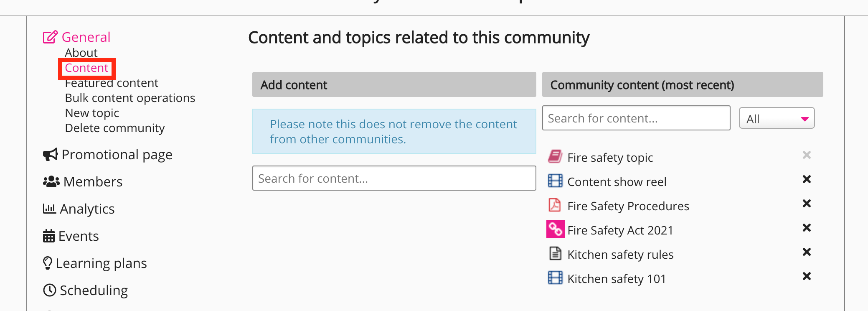
Task: Click the Analytics chart icon
Action: [49, 209]
